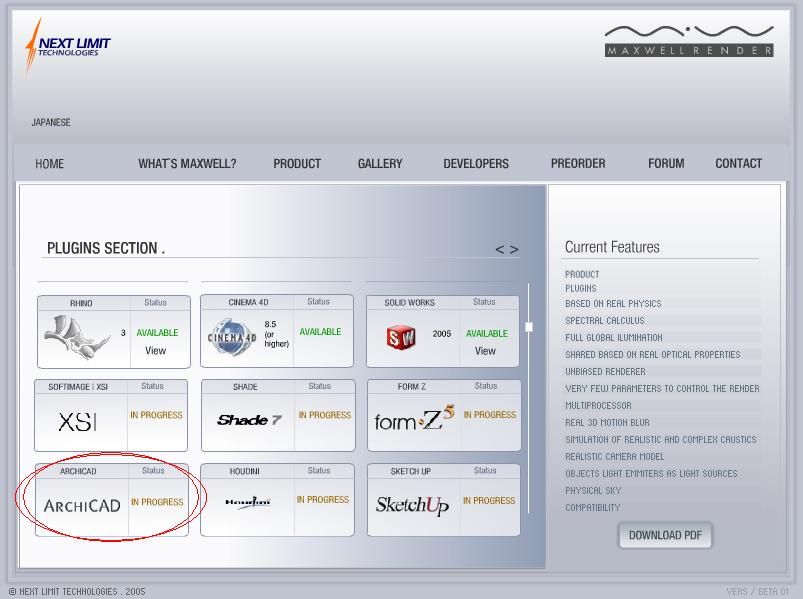This screenshot has width=803, height=599.
Task: Click IN PROGRESS status for Shade
Action: pos(325,415)
